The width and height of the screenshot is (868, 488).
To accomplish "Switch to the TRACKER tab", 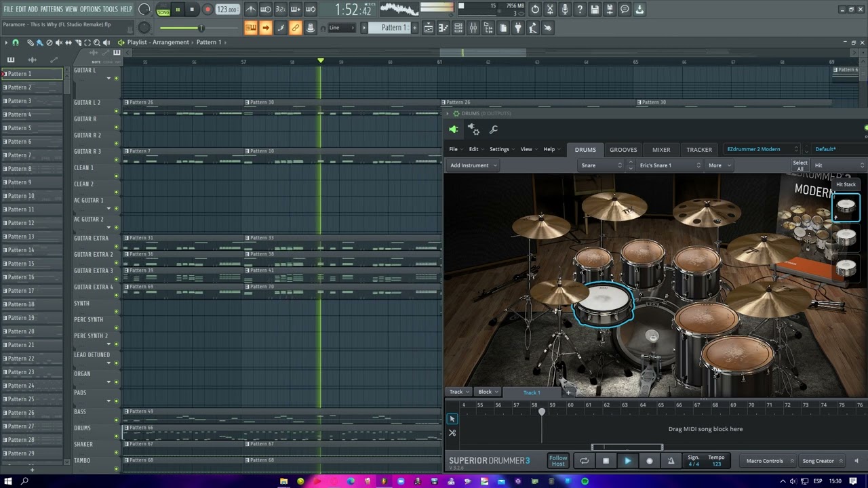I will tap(699, 150).
